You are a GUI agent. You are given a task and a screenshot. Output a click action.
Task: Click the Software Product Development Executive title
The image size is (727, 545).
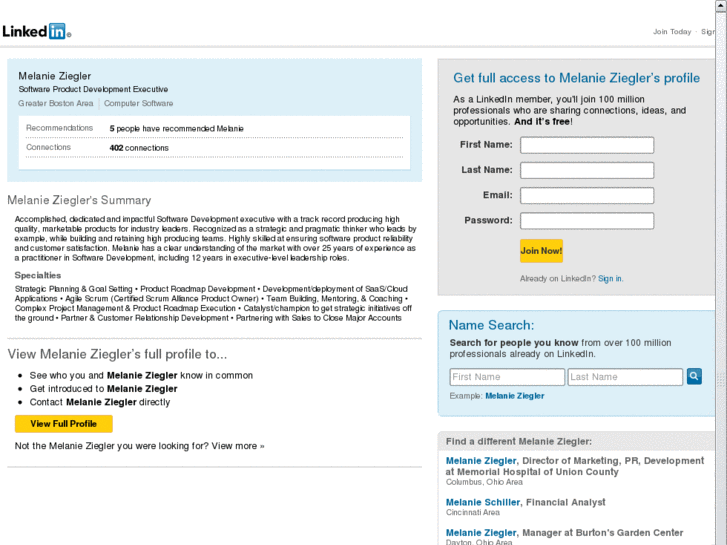pyautogui.click(x=93, y=89)
